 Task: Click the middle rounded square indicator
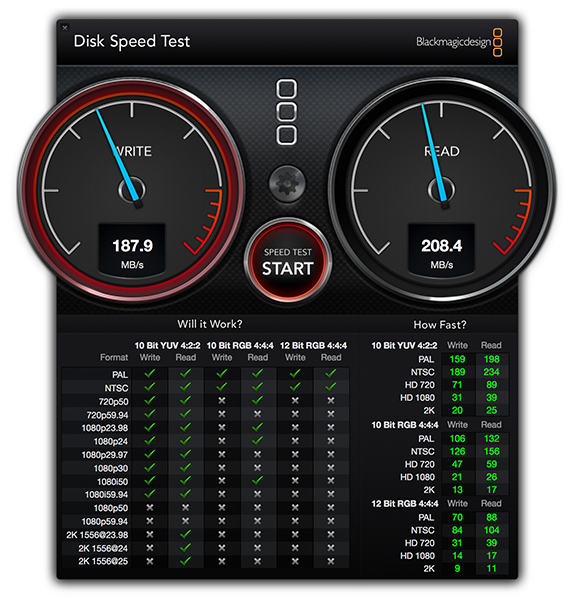tap(287, 112)
